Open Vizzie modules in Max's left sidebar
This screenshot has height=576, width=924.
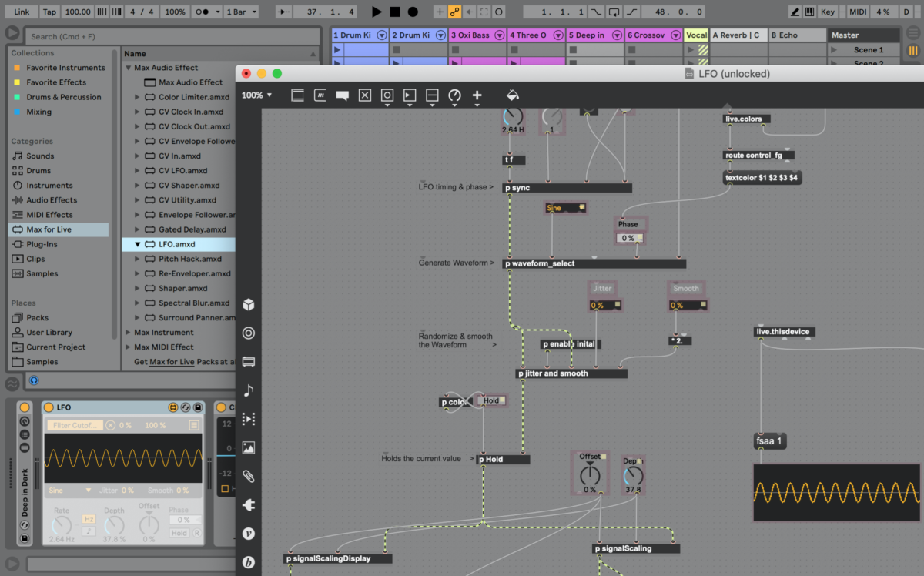[248, 532]
